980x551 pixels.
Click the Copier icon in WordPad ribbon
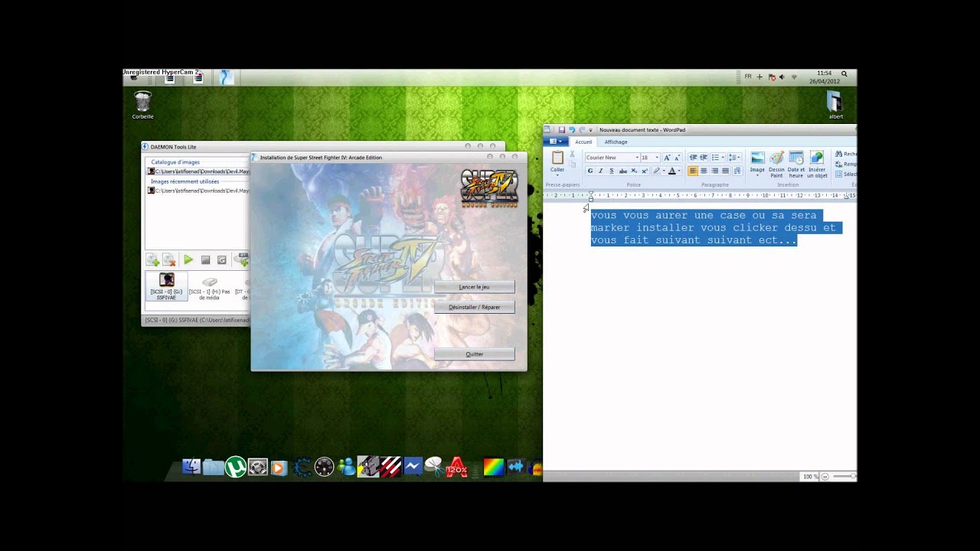pyautogui.click(x=572, y=164)
